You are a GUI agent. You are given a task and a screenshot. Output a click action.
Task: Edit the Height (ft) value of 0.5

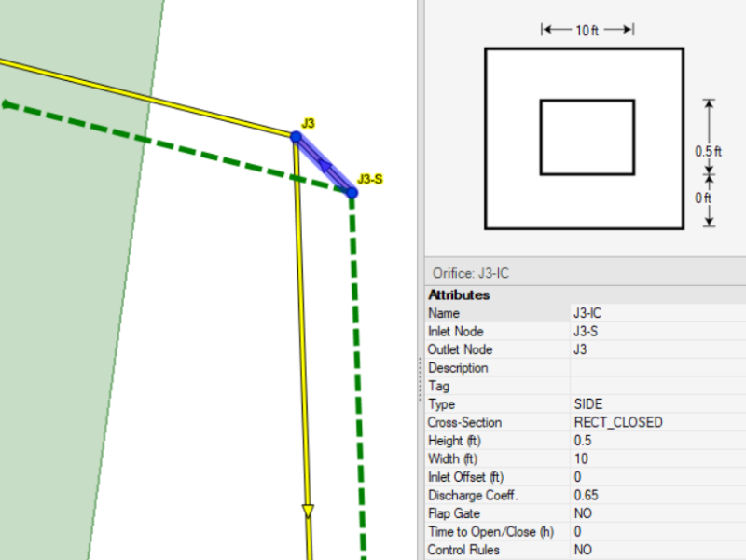(x=581, y=440)
